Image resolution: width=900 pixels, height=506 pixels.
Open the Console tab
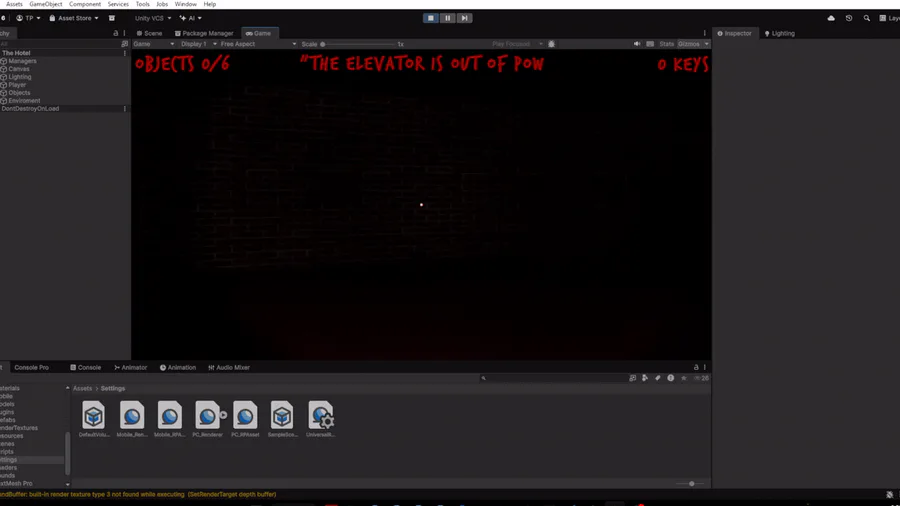pyautogui.click(x=86, y=368)
